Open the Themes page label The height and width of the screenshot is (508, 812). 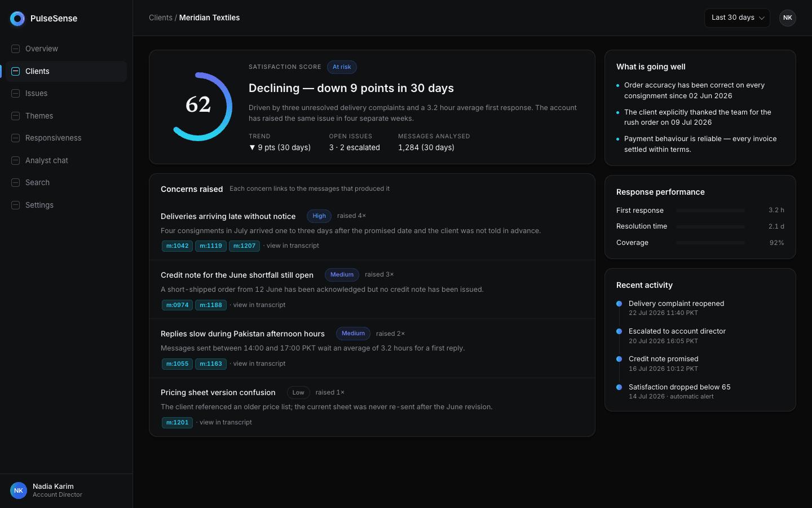click(39, 116)
